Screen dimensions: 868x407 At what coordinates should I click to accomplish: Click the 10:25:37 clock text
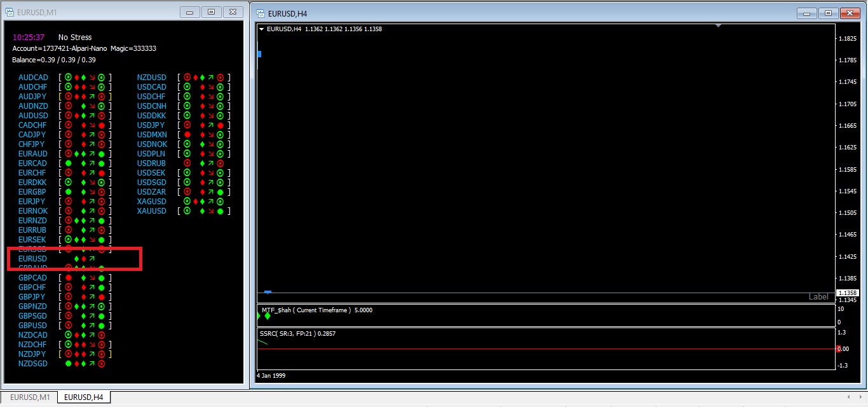tap(29, 38)
